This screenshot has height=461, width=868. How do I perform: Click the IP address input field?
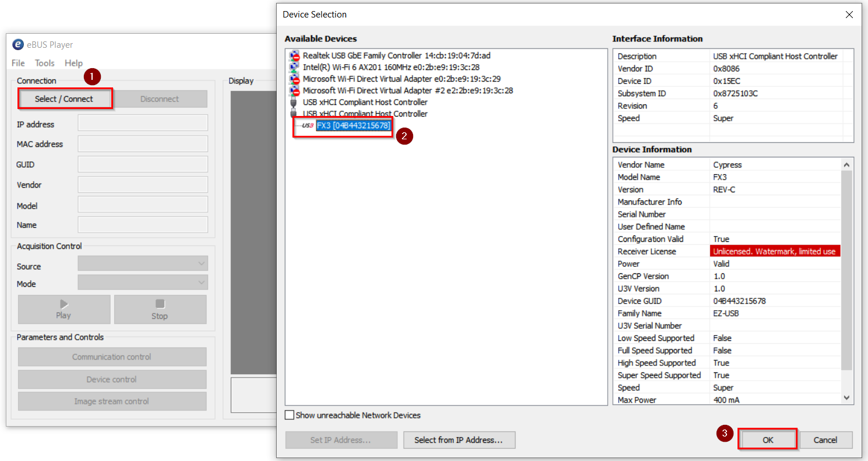(143, 123)
